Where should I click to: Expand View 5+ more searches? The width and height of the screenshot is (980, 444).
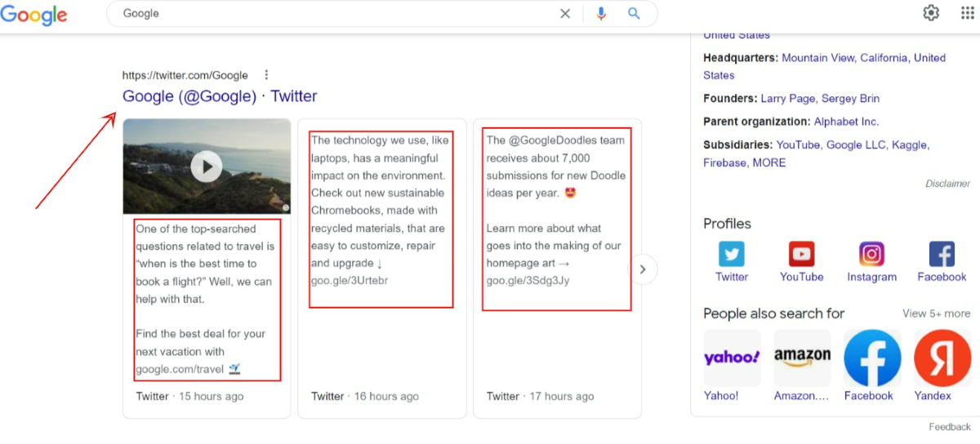coord(937,313)
